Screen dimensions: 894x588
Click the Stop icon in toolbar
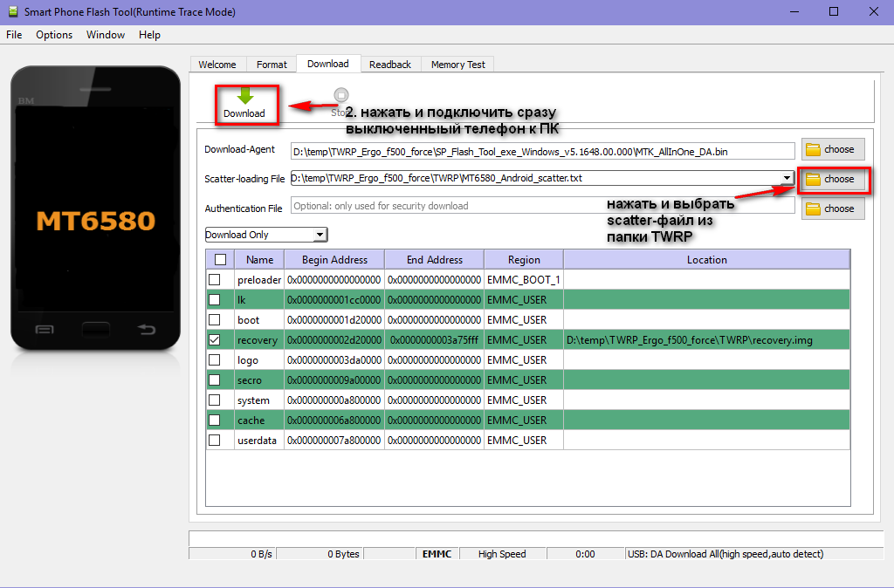[x=340, y=96]
